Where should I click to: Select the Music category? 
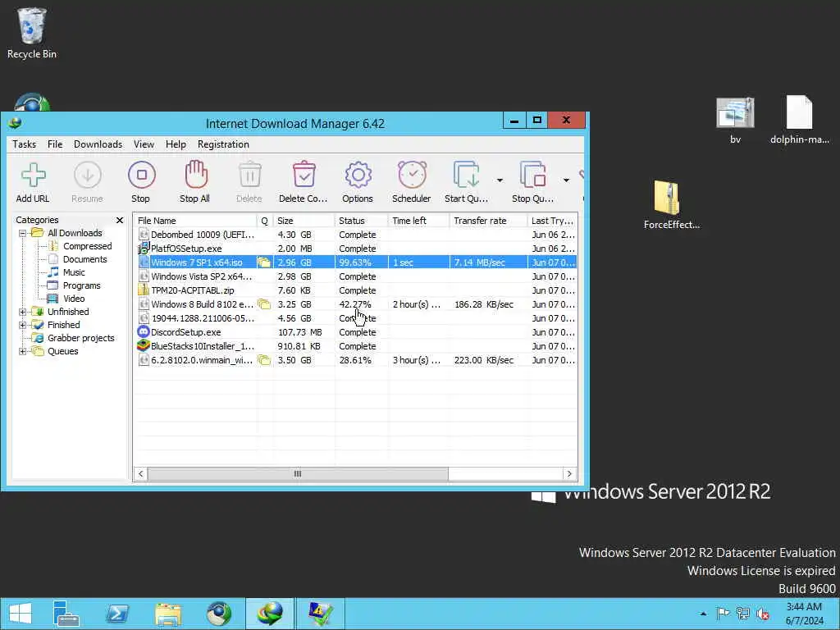67,272
